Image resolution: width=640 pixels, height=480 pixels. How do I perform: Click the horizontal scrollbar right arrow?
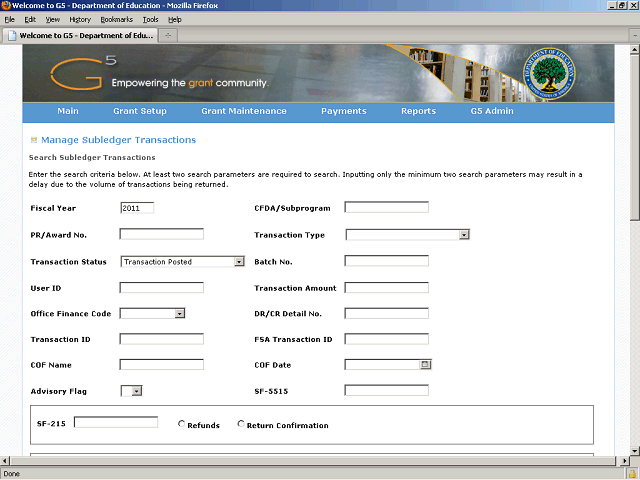[625, 461]
